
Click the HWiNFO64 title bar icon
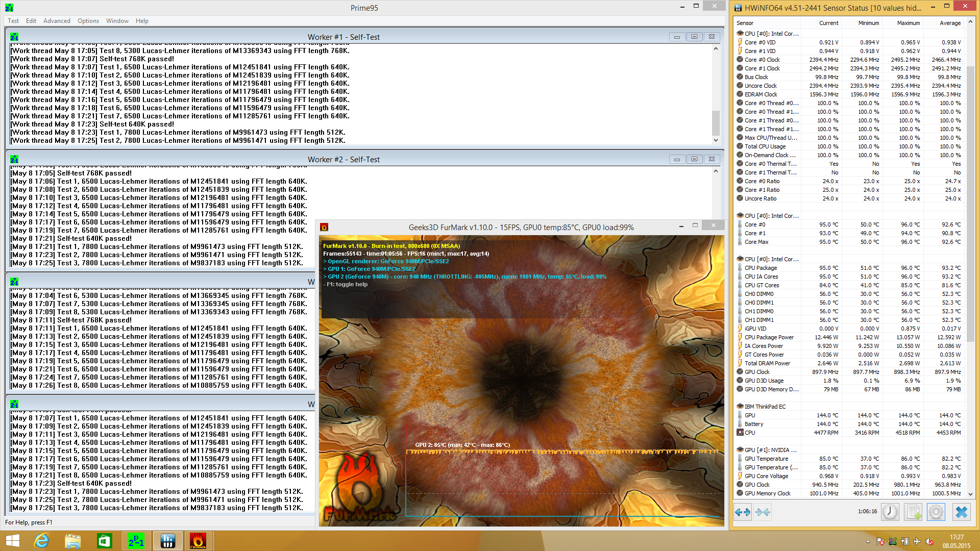(x=738, y=8)
